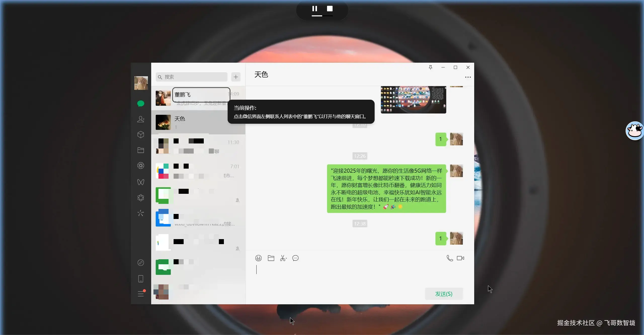Image resolution: width=644 pixels, height=335 pixels.
Task: Open the more options menu in chat header
Action: (x=468, y=77)
